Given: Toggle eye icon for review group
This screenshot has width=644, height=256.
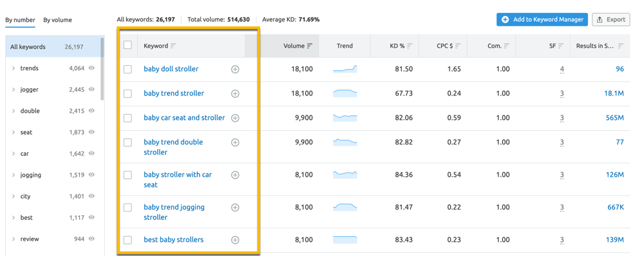Looking at the screenshot, I should [x=91, y=239].
